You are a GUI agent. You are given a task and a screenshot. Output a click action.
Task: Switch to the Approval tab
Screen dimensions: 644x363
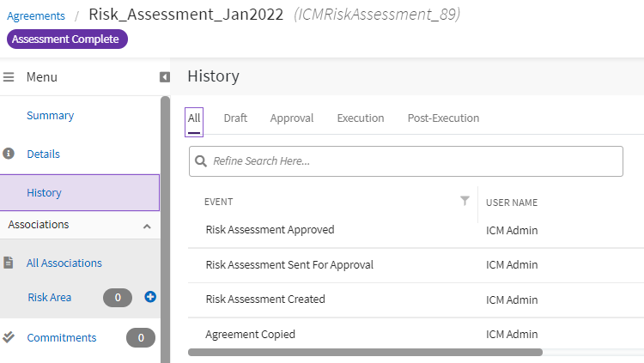tap(292, 118)
